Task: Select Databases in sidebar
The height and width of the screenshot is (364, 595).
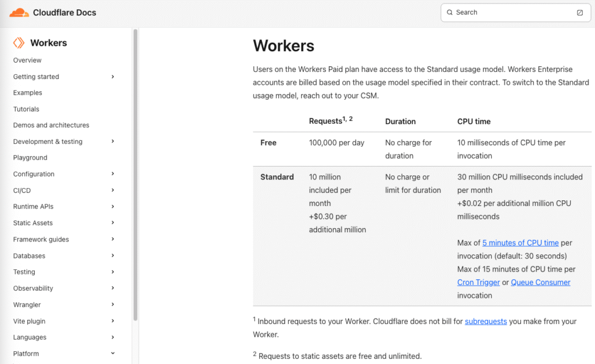Action: [x=29, y=256]
